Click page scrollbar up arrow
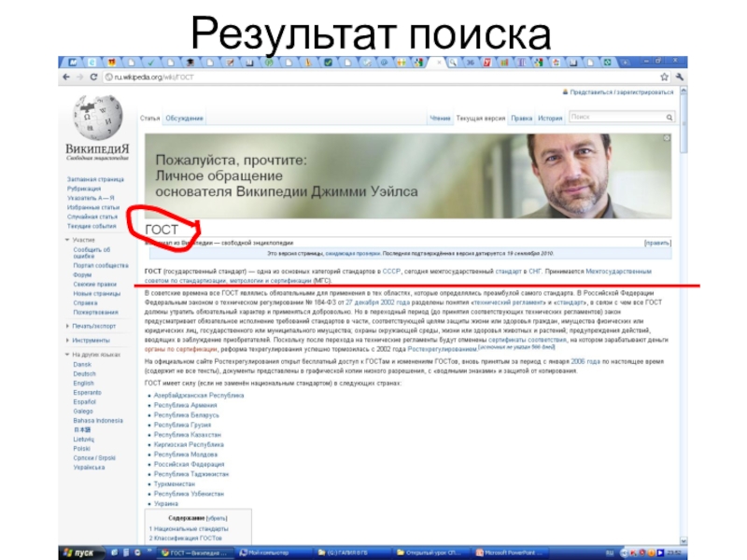The height and width of the screenshot is (560, 747). coord(684,90)
